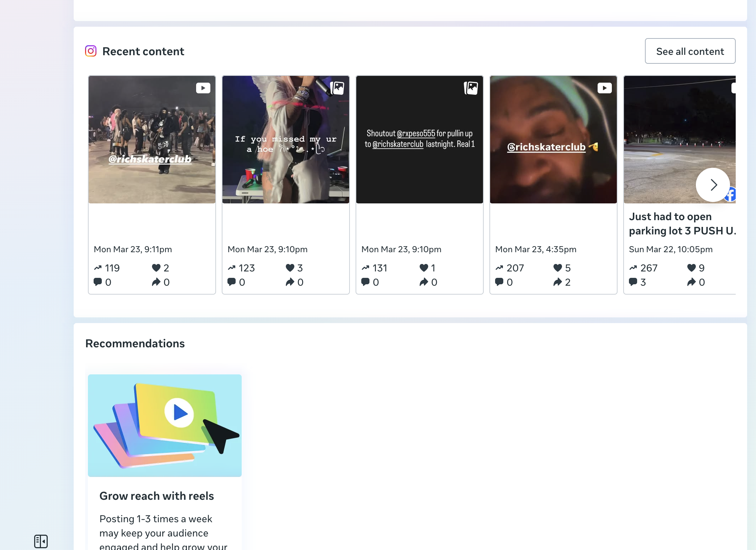Image resolution: width=756 pixels, height=550 pixels.
Task: Open the Shoutout @rxpeso555 post thumbnail
Action: [420, 140]
